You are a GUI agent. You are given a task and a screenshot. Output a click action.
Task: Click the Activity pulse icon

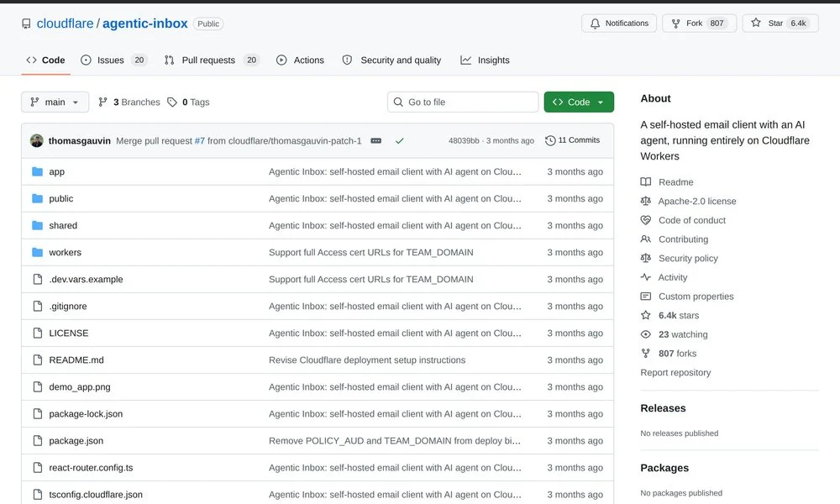[645, 277]
